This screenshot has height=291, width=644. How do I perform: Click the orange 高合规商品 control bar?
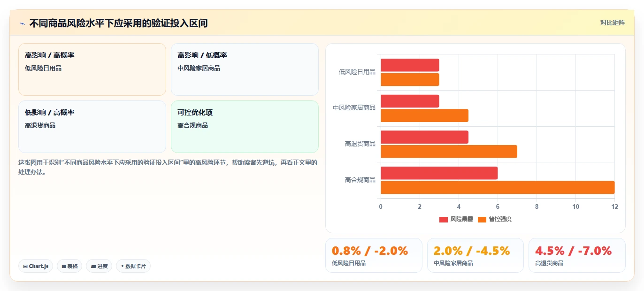(498, 187)
